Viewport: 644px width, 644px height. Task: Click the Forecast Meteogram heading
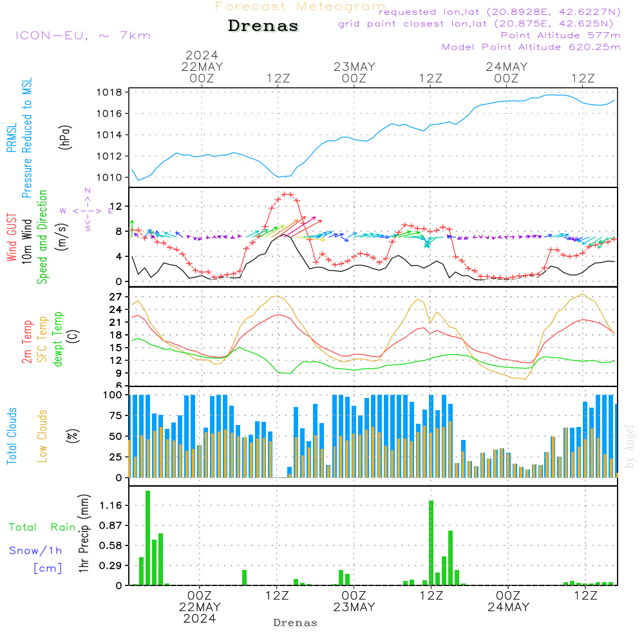point(300,6)
